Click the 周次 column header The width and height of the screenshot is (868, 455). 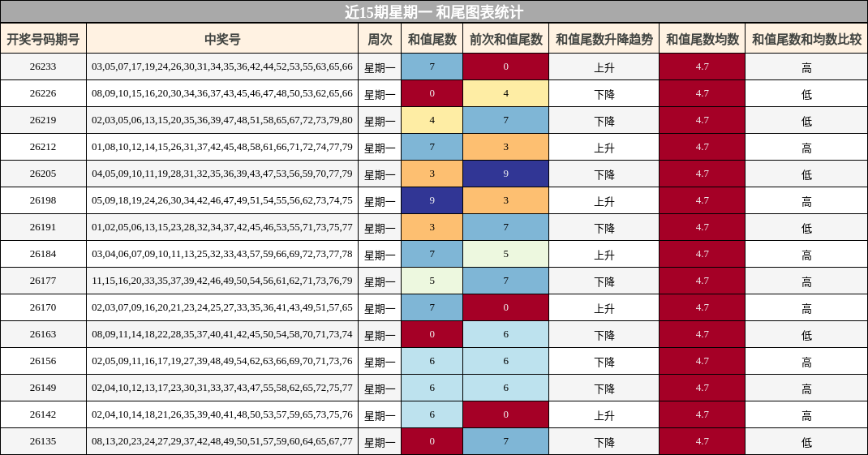click(380, 39)
